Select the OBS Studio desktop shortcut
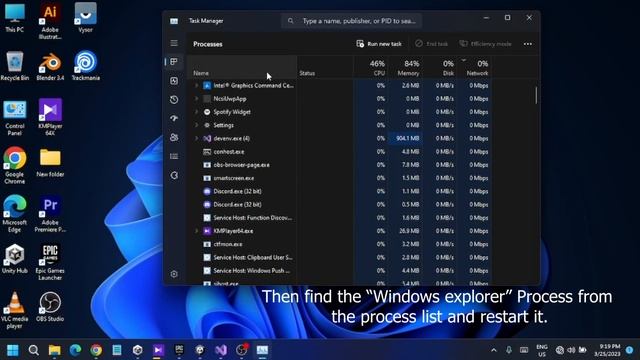This screenshot has height=360, width=640. [x=50, y=307]
